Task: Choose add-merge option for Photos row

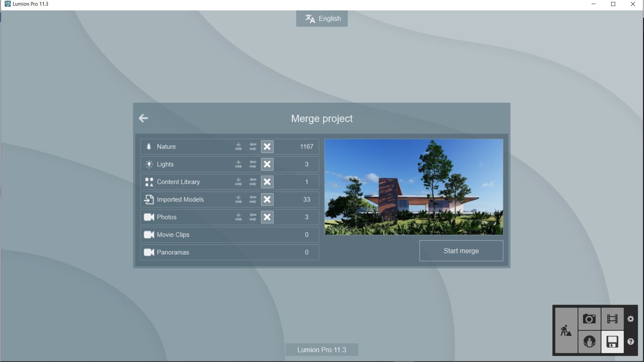Action: coord(238,217)
